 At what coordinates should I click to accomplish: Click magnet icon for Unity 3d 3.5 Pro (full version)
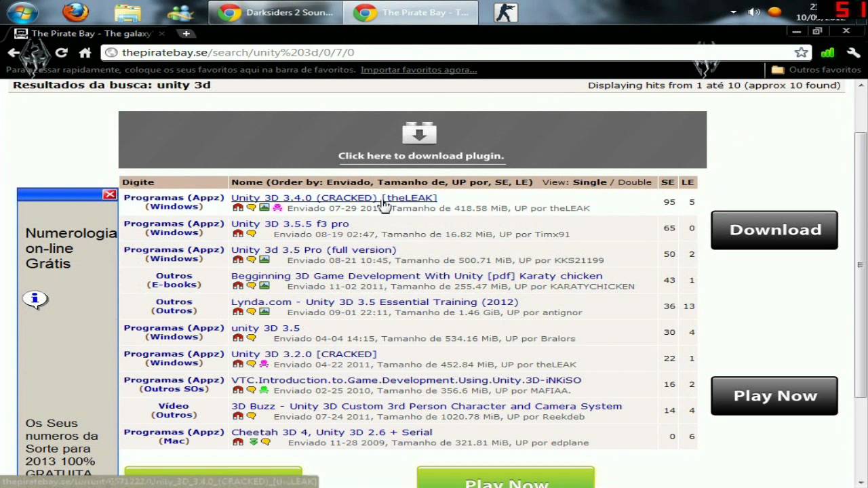[237, 260]
